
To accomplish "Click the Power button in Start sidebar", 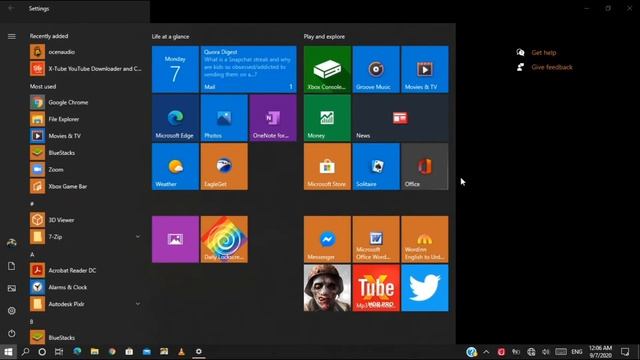I will (x=11, y=333).
